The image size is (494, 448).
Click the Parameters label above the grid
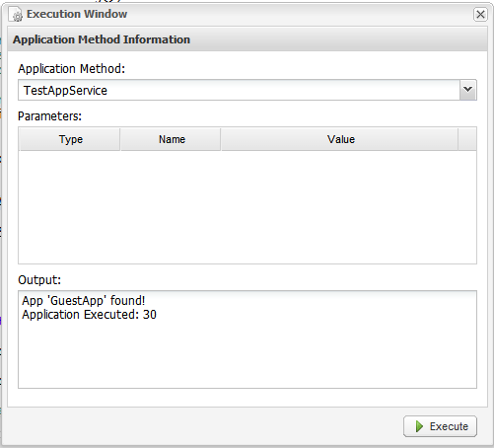(x=49, y=116)
